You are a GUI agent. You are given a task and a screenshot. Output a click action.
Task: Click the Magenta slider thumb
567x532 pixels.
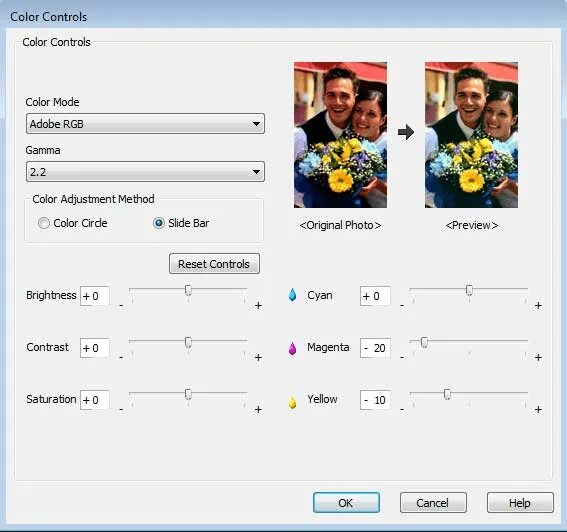[424, 342]
